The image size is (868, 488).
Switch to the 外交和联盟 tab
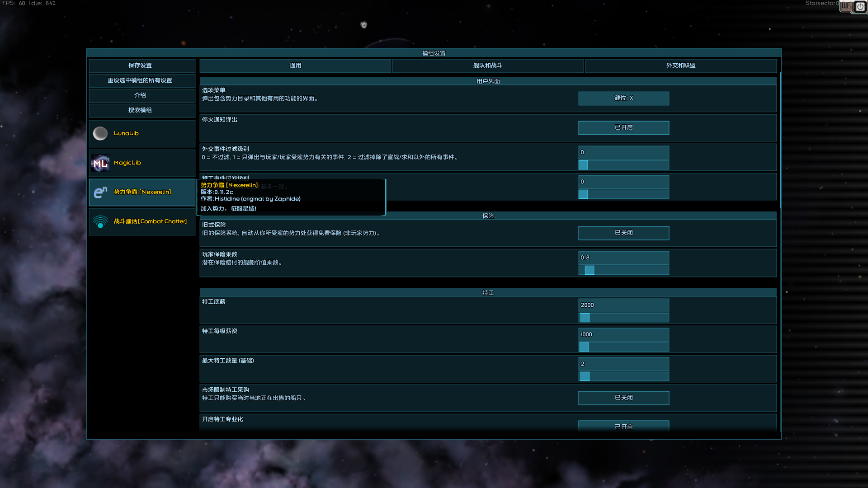tap(680, 66)
